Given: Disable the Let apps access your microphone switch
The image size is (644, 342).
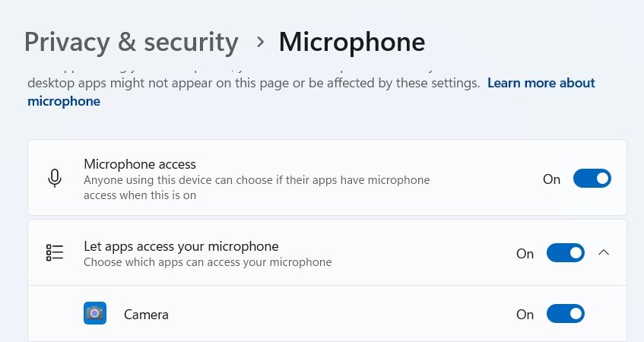Looking at the screenshot, I should (565, 253).
